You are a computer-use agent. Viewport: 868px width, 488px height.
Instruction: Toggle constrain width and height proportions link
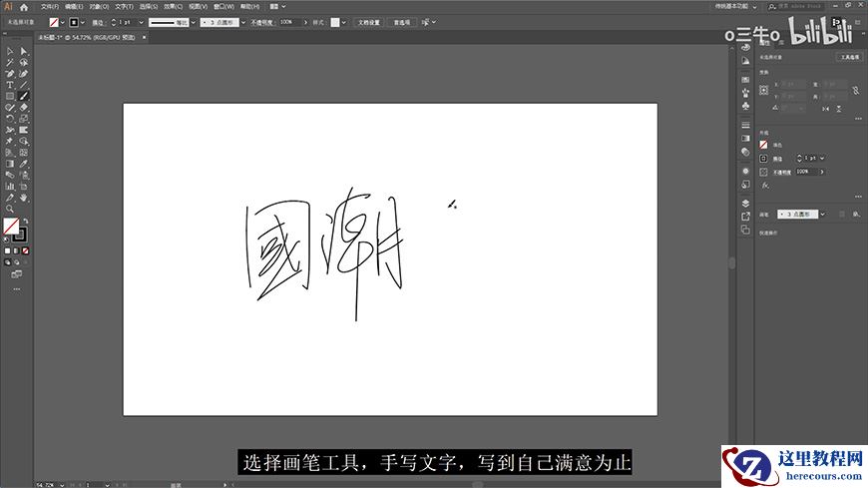tap(856, 90)
